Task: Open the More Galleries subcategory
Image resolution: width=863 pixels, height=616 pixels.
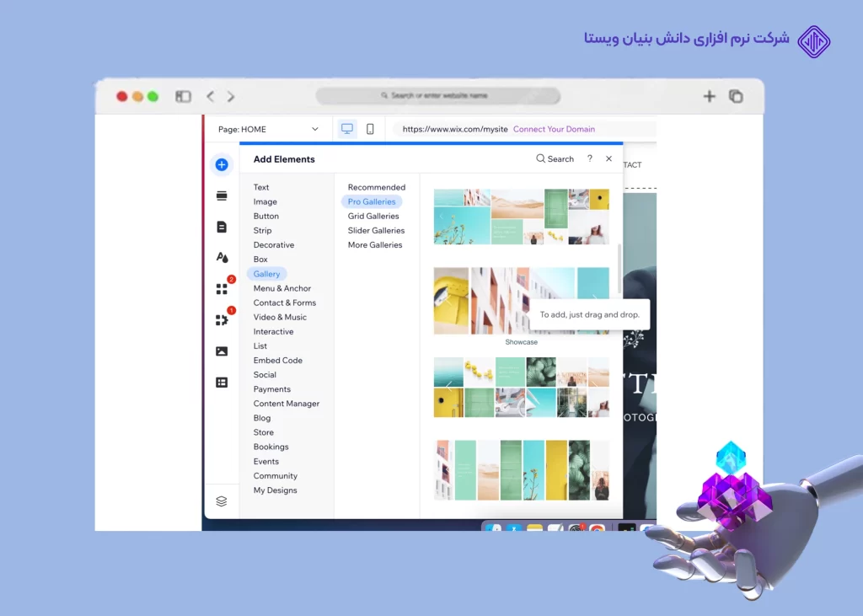Action: coord(375,244)
